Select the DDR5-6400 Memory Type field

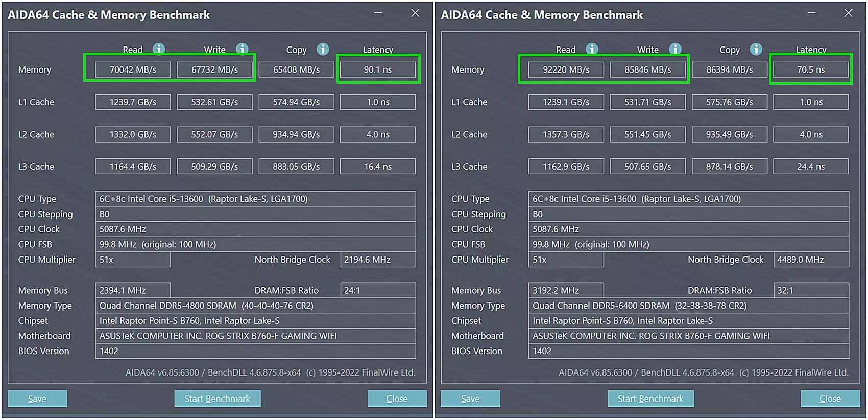point(688,306)
